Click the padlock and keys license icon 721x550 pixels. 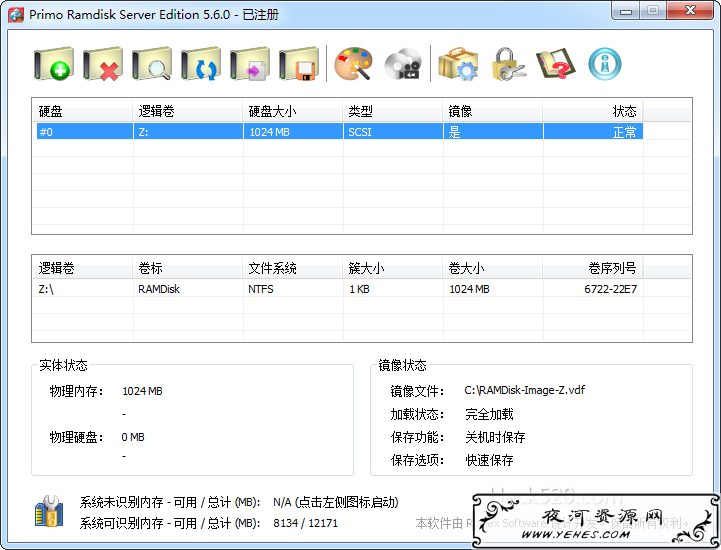pos(508,64)
